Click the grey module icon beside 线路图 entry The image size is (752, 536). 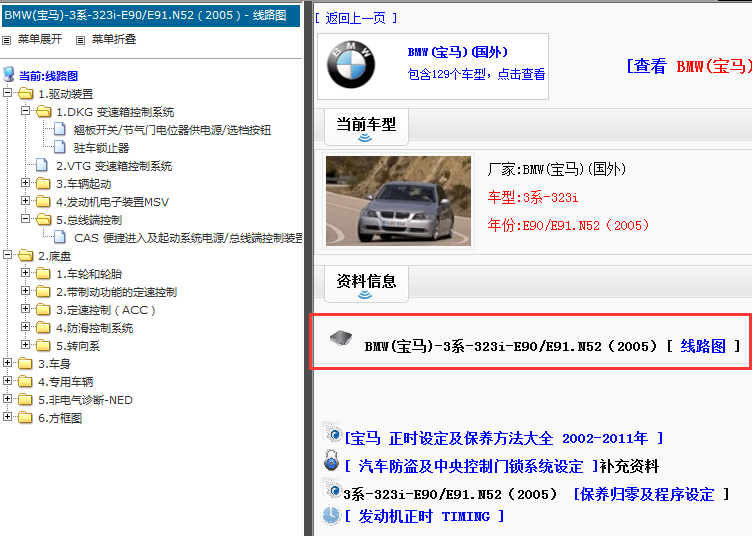(x=341, y=338)
